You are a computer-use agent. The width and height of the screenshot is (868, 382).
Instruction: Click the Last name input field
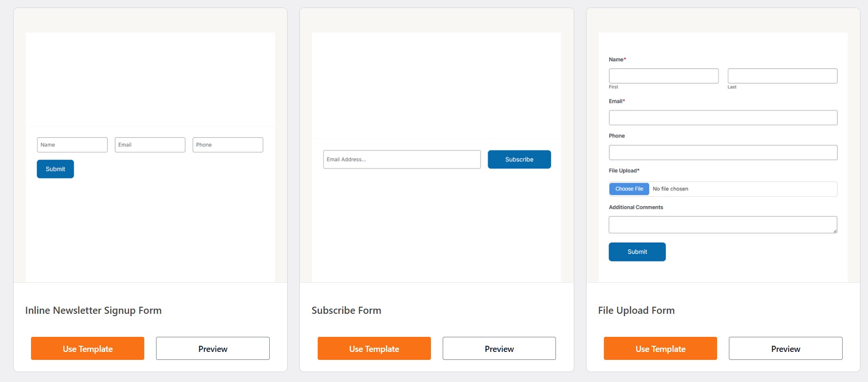click(782, 76)
